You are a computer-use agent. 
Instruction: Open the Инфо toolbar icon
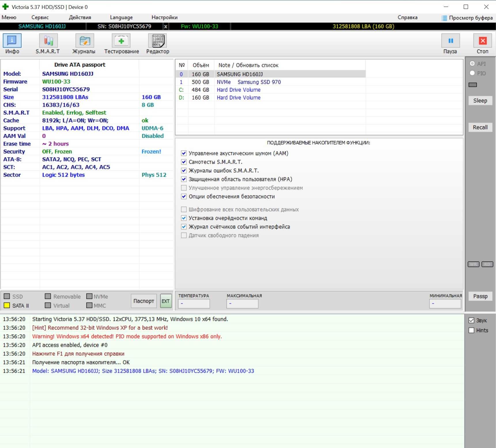(12, 41)
